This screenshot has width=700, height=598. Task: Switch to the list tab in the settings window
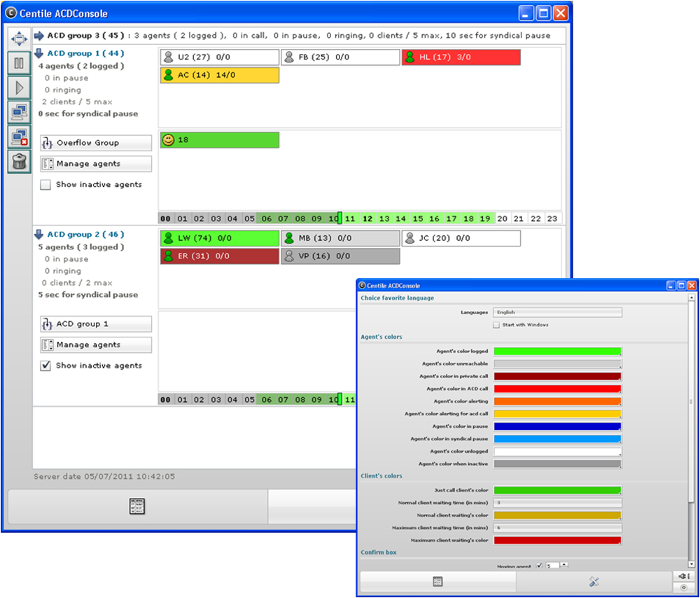[437, 581]
